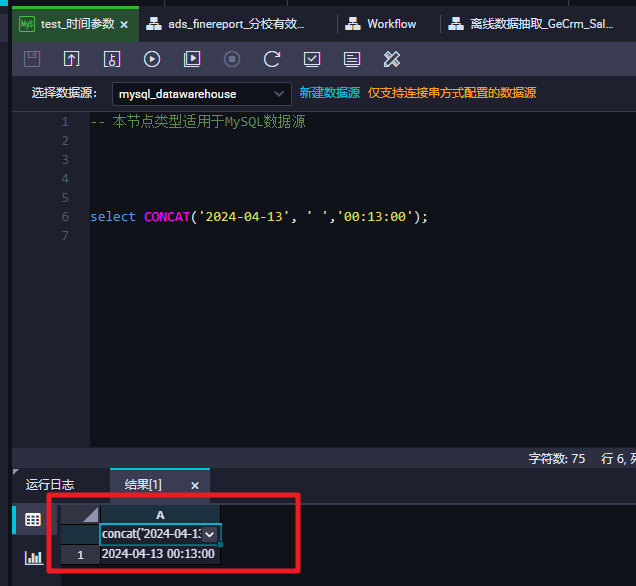The height and width of the screenshot is (586, 636).
Task: Click the view log list icon
Action: 352,59
